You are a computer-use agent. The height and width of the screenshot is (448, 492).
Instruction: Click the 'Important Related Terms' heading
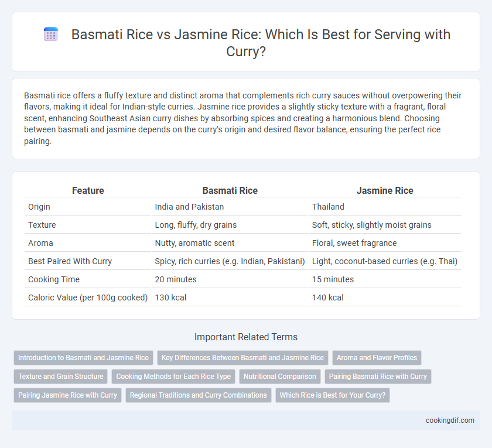[x=245, y=337]
